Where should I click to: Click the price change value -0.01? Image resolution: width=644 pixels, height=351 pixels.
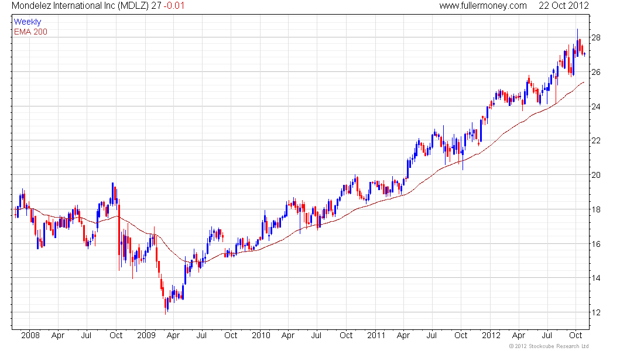pyautogui.click(x=174, y=6)
